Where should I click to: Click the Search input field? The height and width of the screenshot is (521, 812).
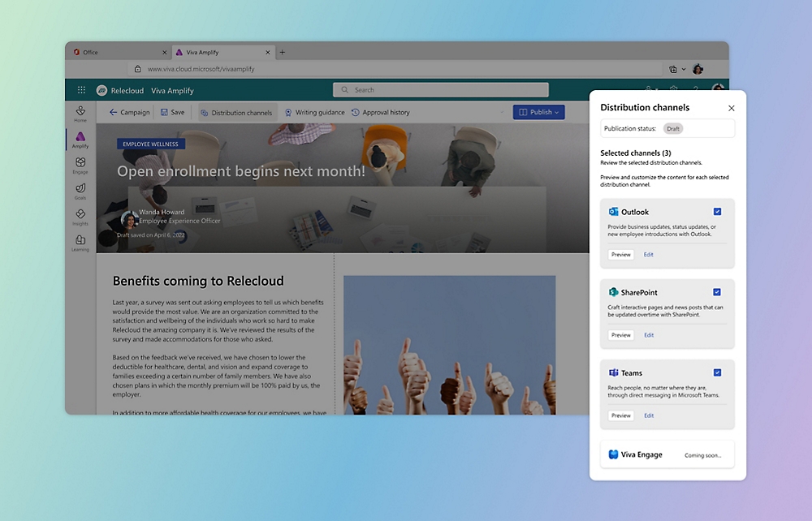(x=441, y=90)
